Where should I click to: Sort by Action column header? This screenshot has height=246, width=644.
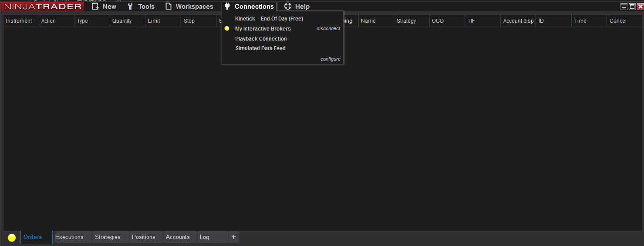[57, 20]
